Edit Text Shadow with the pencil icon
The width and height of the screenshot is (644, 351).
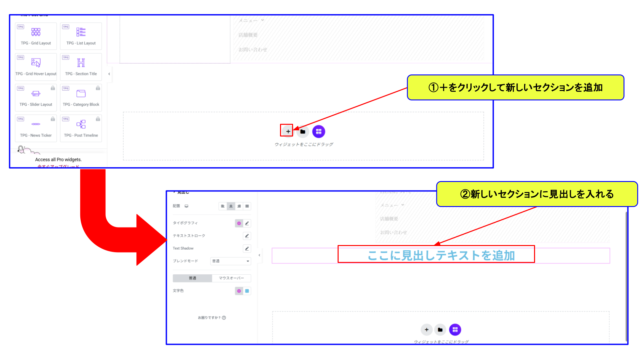click(x=247, y=248)
